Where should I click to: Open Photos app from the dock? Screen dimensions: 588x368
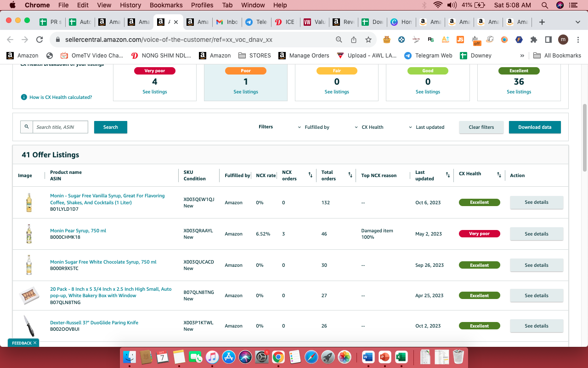coord(345,356)
